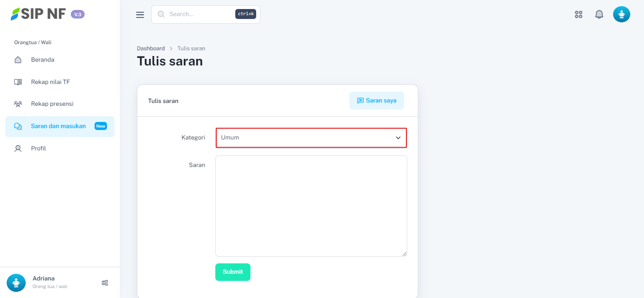Open Saran dan masukan menu item

[x=58, y=126]
